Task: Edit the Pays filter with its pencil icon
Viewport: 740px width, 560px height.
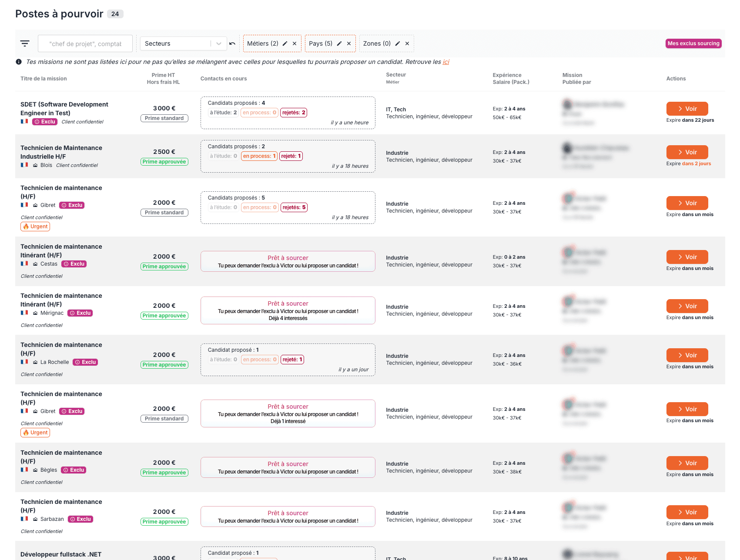Action: click(339, 43)
